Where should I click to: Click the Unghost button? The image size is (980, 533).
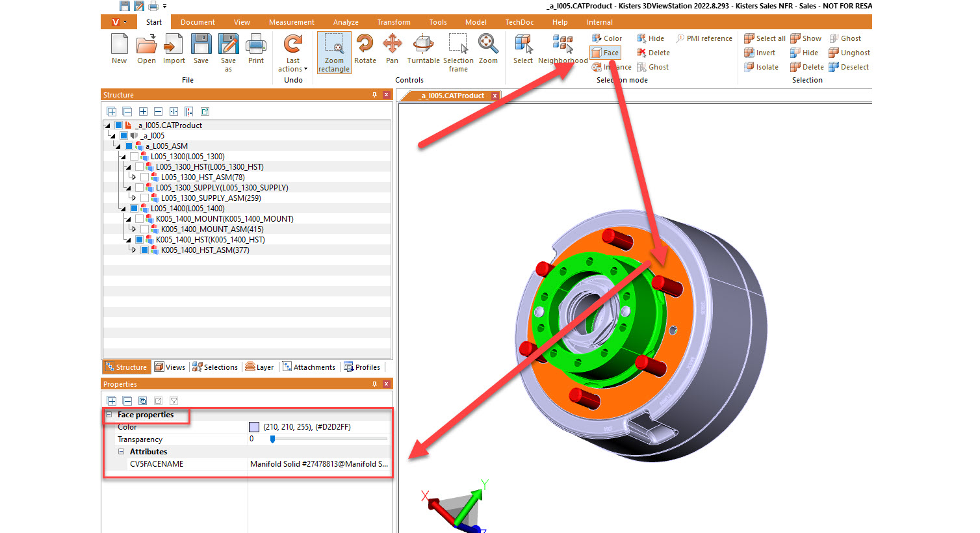[x=849, y=53]
